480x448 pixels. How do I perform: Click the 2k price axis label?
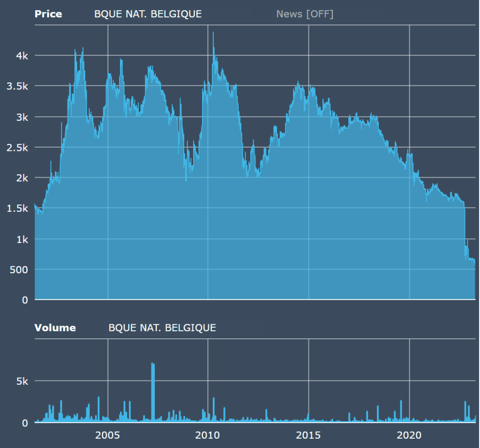coord(22,178)
